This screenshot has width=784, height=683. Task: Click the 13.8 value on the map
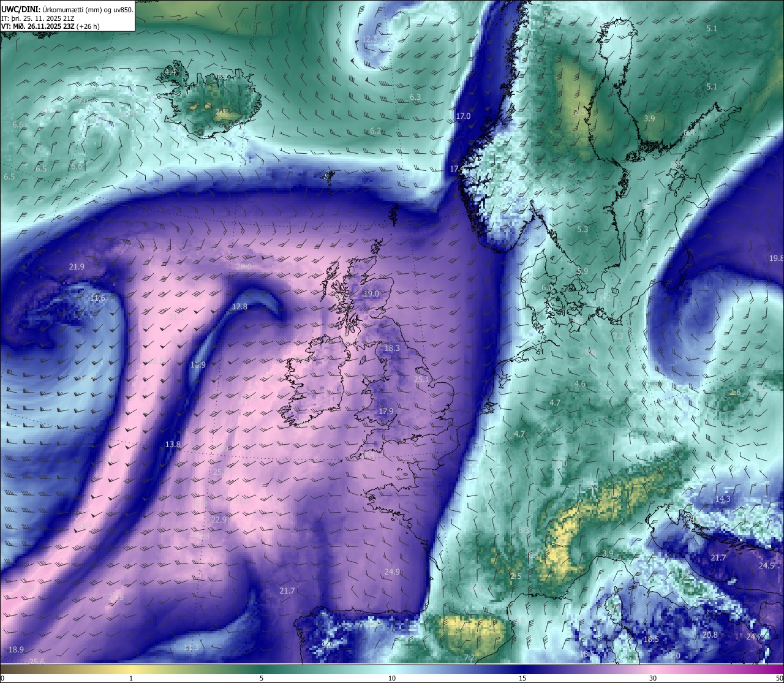click(x=173, y=444)
